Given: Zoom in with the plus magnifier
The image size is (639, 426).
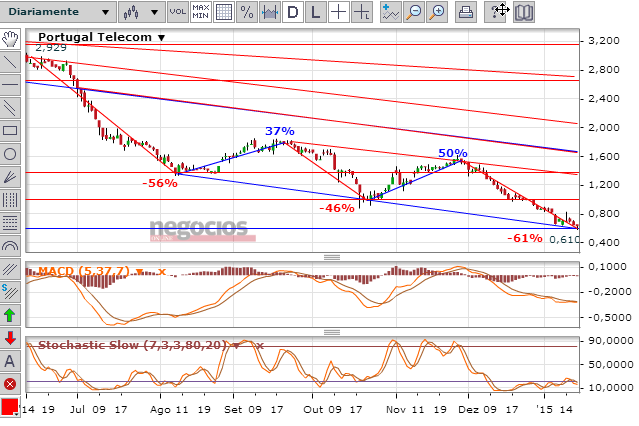Looking at the screenshot, I should [x=437, y=12].
